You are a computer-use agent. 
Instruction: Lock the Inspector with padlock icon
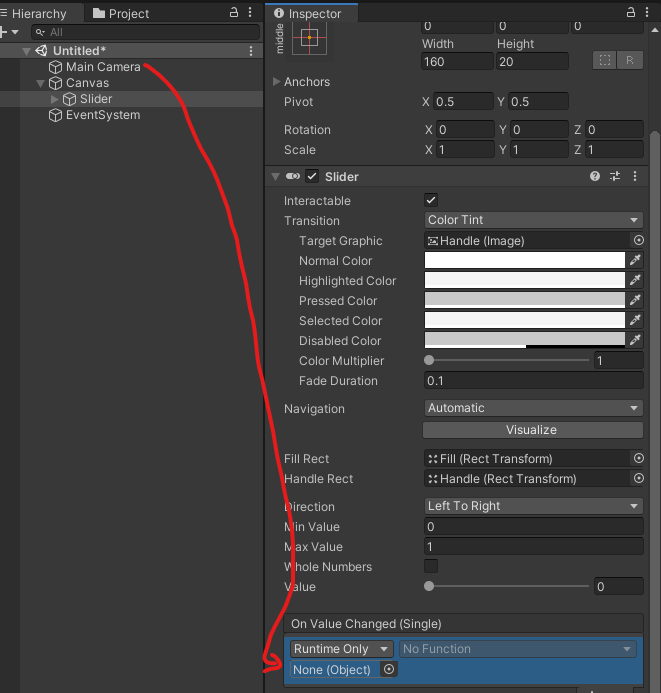pos(631,12)
